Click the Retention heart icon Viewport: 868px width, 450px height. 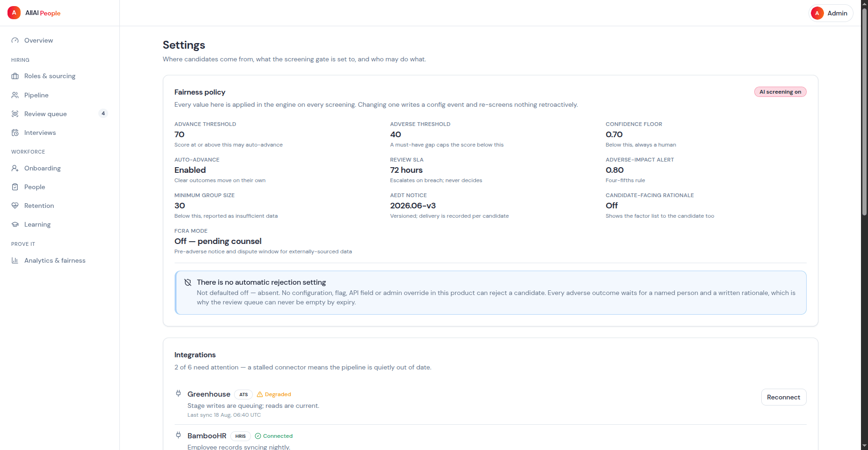pos(15,206)
